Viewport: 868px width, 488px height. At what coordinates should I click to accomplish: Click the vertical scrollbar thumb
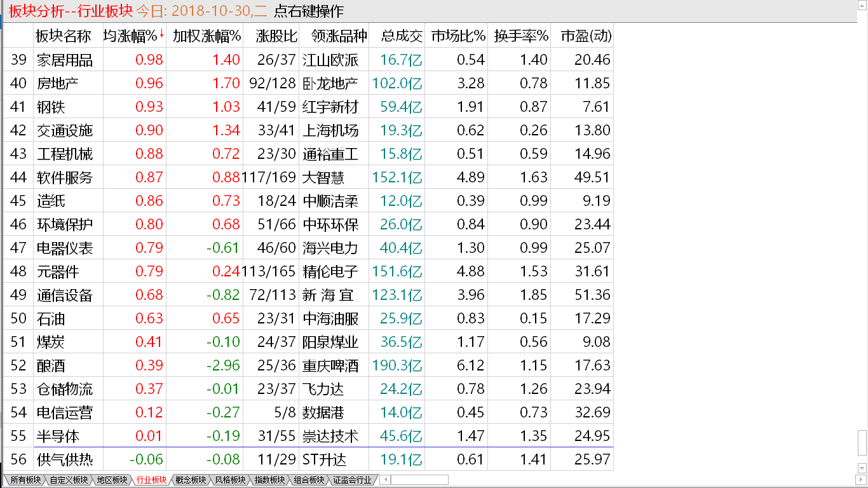(x=862, y=443)
